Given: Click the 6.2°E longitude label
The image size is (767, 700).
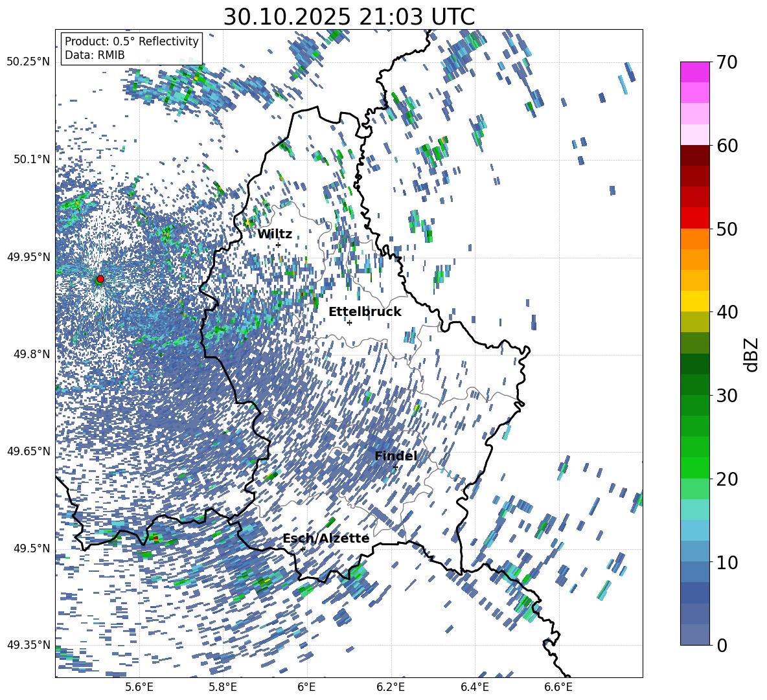Looking at the screenshot, I should pos(391,687).
